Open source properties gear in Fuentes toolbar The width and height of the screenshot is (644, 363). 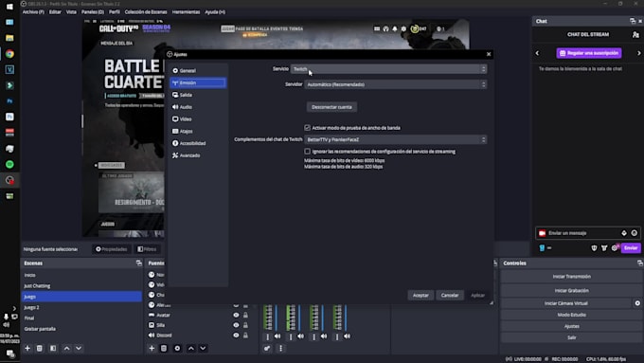(177, 348)
